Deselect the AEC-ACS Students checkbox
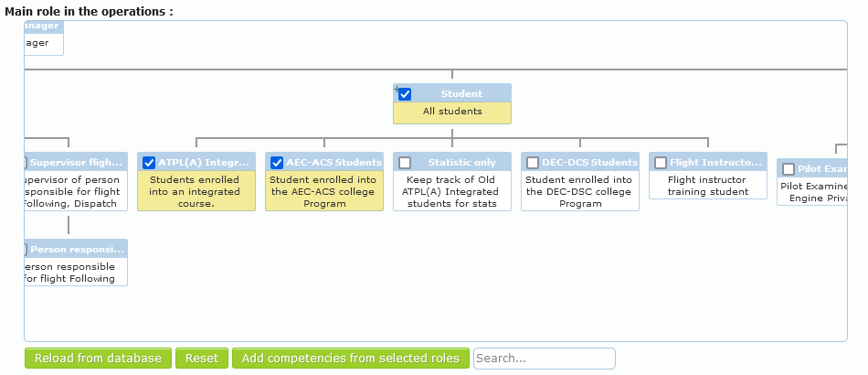 pos(277,163)
